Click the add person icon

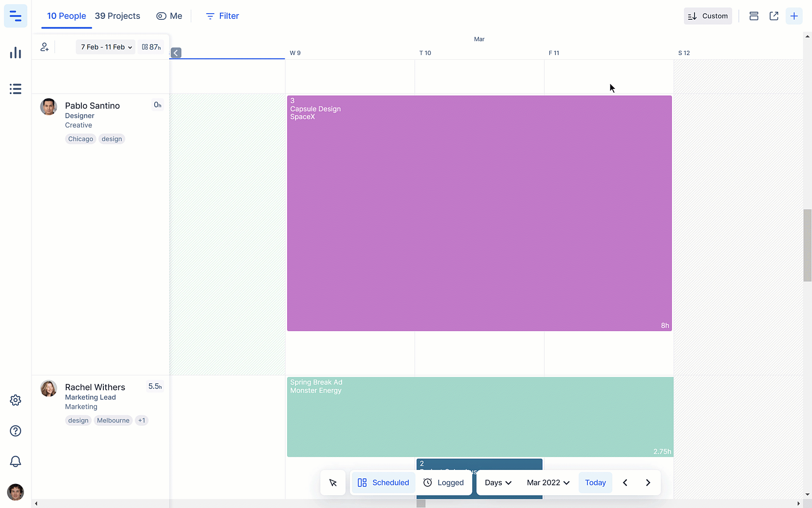pyautogui.click(x=45, y=47)
